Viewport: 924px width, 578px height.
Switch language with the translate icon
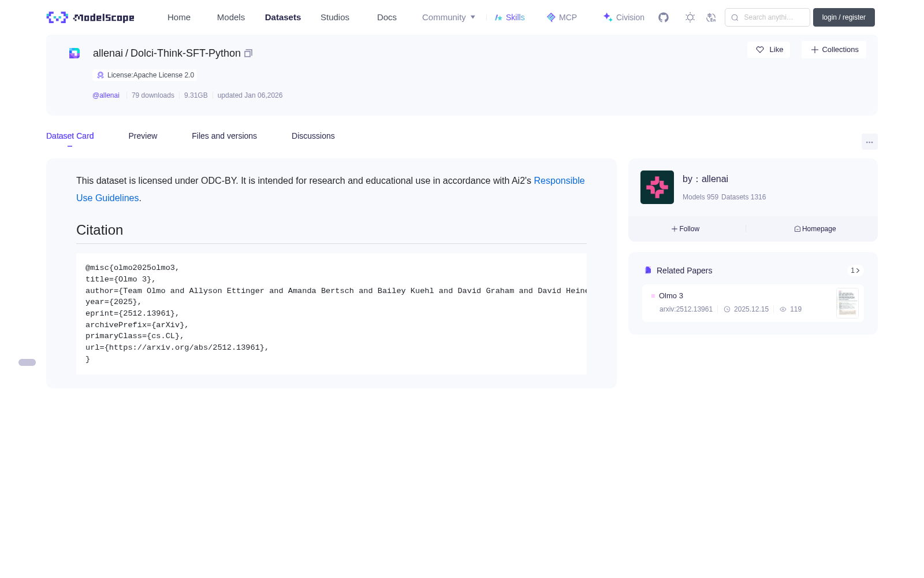[x=711, y=17]
